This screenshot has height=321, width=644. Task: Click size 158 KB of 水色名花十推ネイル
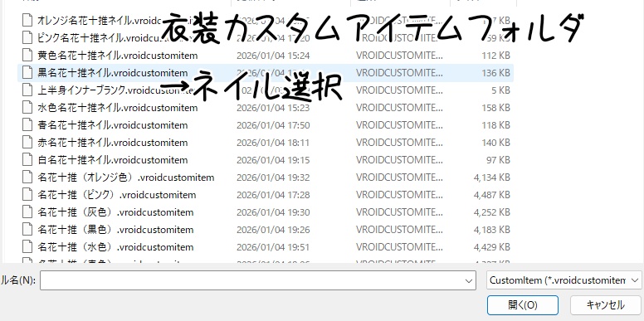[x=496, y=108]
